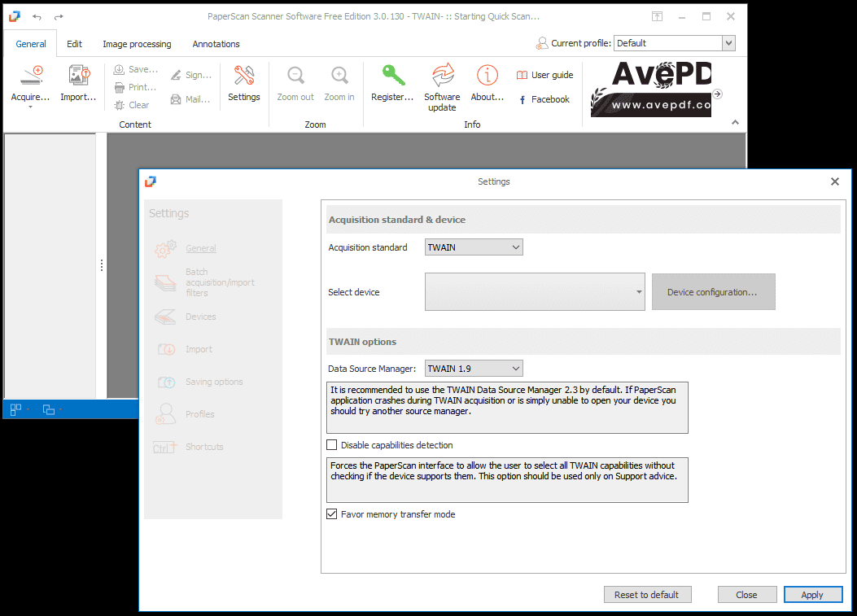Click Print in Content group

click(135, 87)
